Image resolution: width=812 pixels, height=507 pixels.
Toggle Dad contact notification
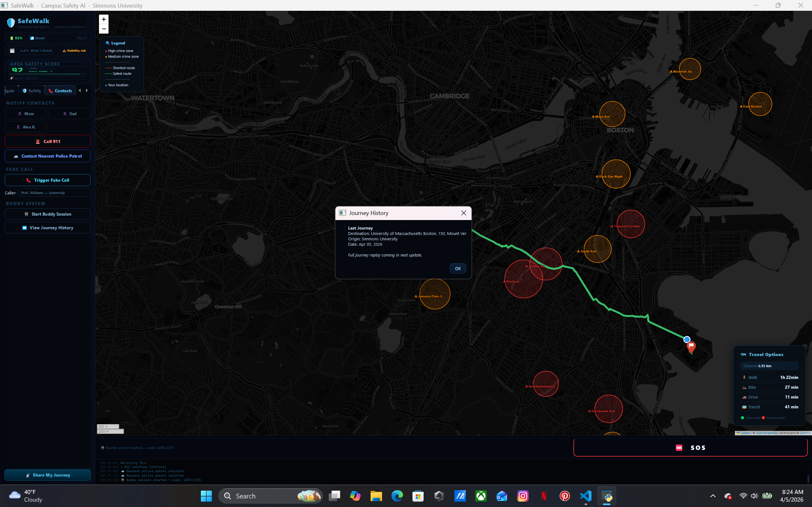(69, 114)
